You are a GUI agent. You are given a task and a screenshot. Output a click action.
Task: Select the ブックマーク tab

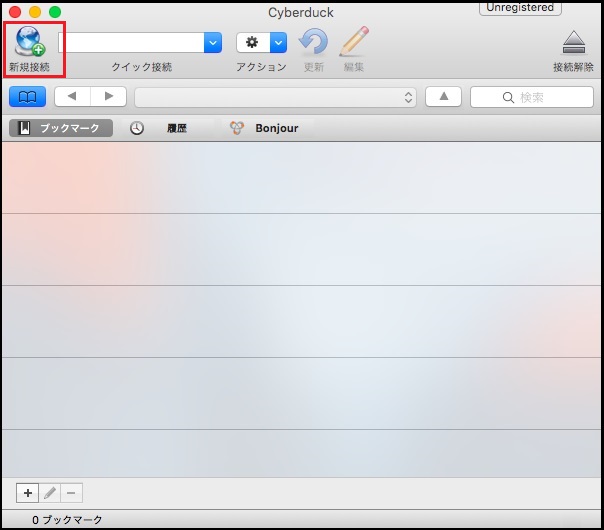tap(61, 128)
